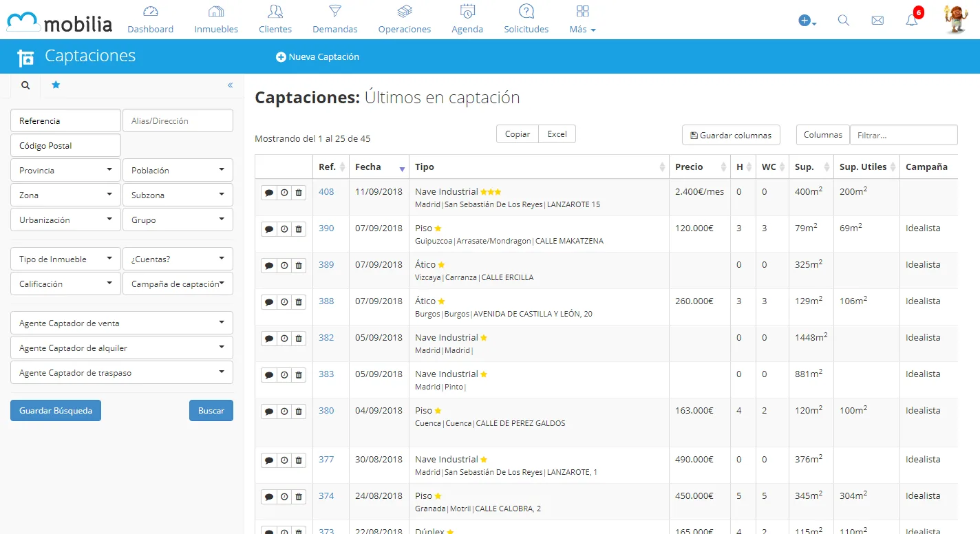
Task: Click comment icon for row 408
Action: [269, 193]
